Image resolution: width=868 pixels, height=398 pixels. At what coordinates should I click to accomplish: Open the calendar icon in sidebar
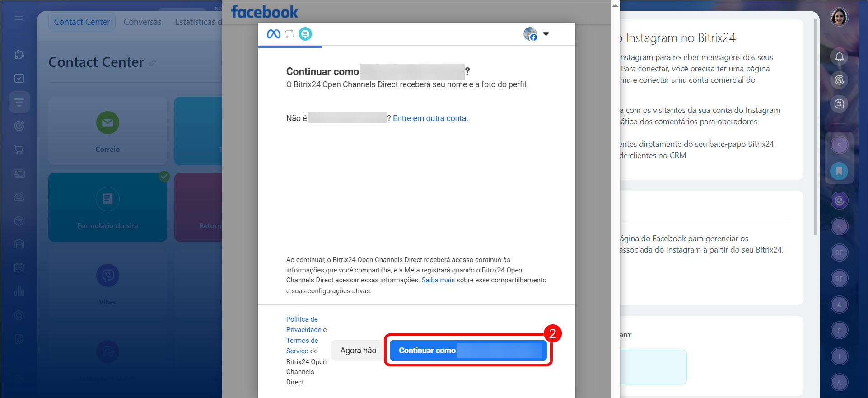[19, 268]
